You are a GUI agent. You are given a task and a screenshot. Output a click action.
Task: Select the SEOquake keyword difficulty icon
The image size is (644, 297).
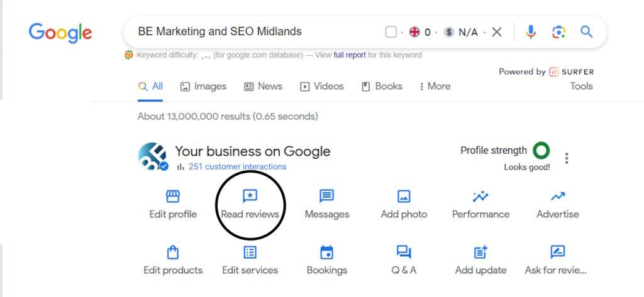pos(129,55)
